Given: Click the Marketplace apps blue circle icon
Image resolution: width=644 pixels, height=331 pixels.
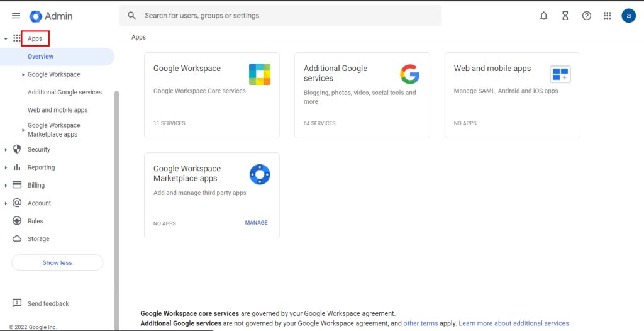Looking at the screenshot, I should pyautogui.click(x=260, y=175).
